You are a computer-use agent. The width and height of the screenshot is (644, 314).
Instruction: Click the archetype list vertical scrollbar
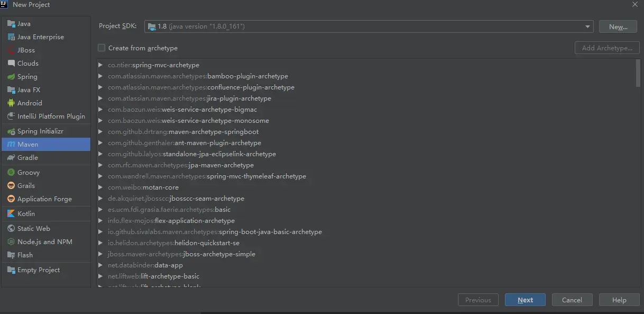(x=638, y=73)
